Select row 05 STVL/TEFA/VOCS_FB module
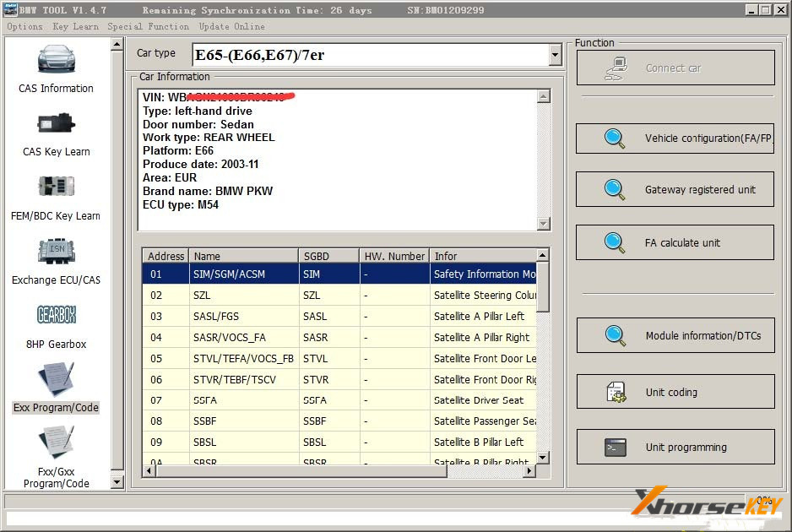The height and width of the screenshot is (532, 792). coord(339,359)
